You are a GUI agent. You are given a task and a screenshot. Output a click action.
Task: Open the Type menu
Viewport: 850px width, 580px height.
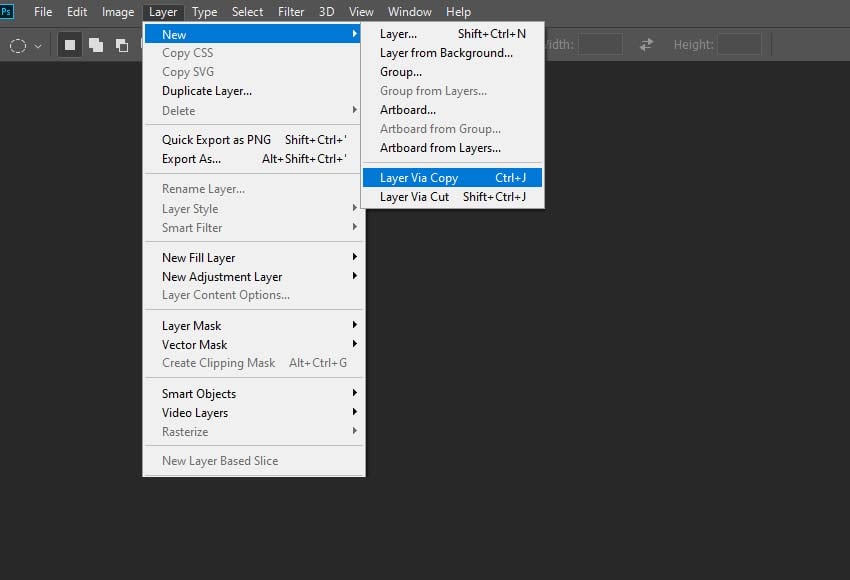(204, 11)
